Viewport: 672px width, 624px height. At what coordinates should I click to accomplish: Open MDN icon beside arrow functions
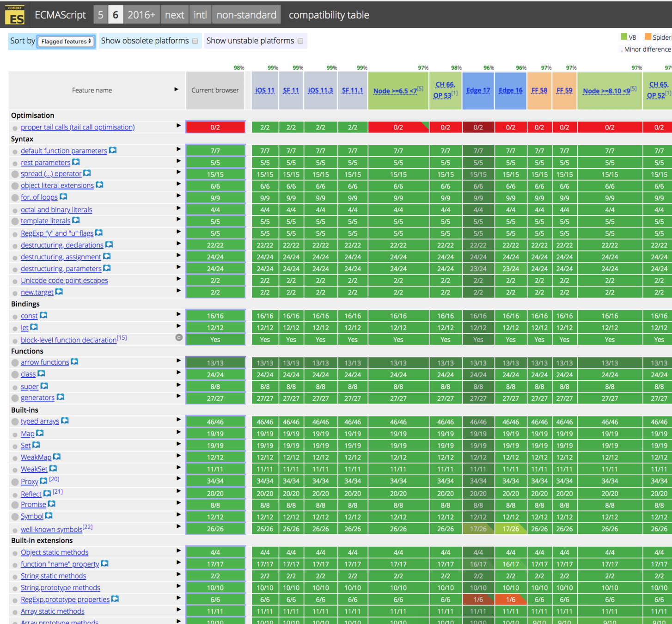click(74, 361)
